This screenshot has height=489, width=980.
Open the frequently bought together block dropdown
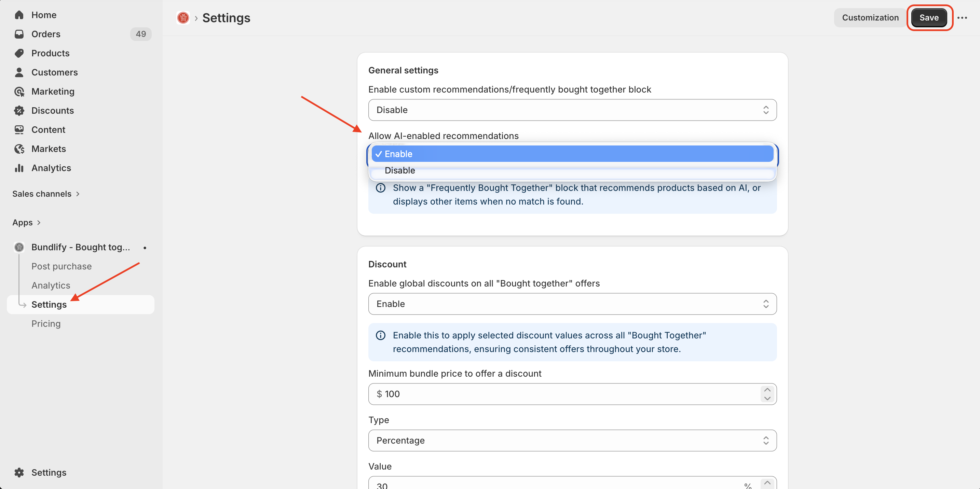[572, 110]
